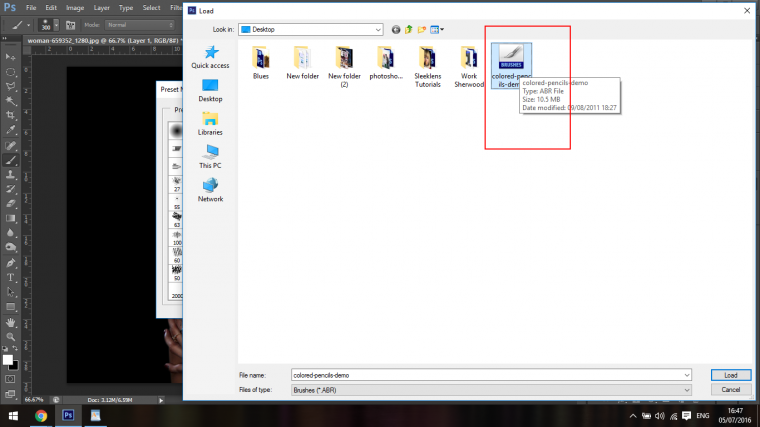This screenshot has height=427, width=760.
Task: Select the Magic Wand tool
Action: [x=10, y=101]
